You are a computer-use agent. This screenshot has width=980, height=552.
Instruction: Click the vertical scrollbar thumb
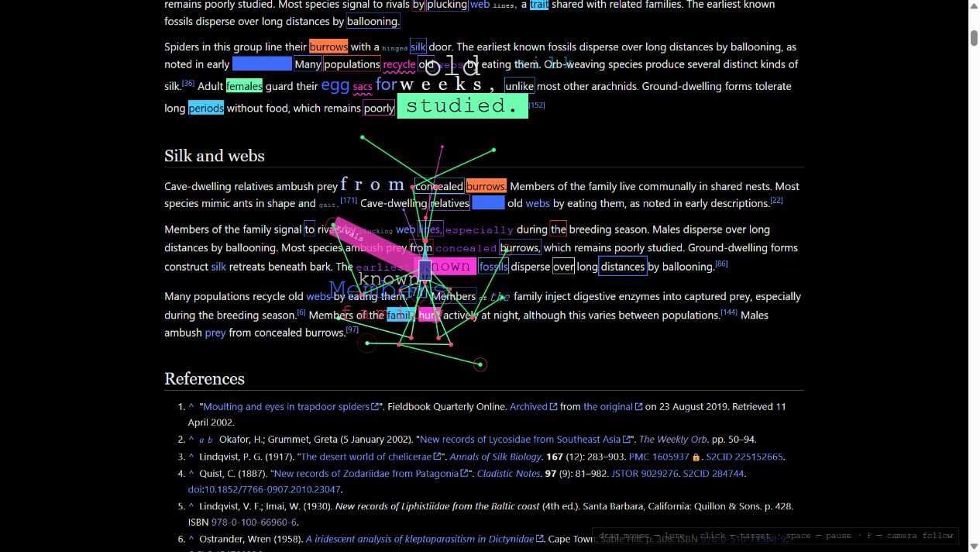(x=974, y=38)
